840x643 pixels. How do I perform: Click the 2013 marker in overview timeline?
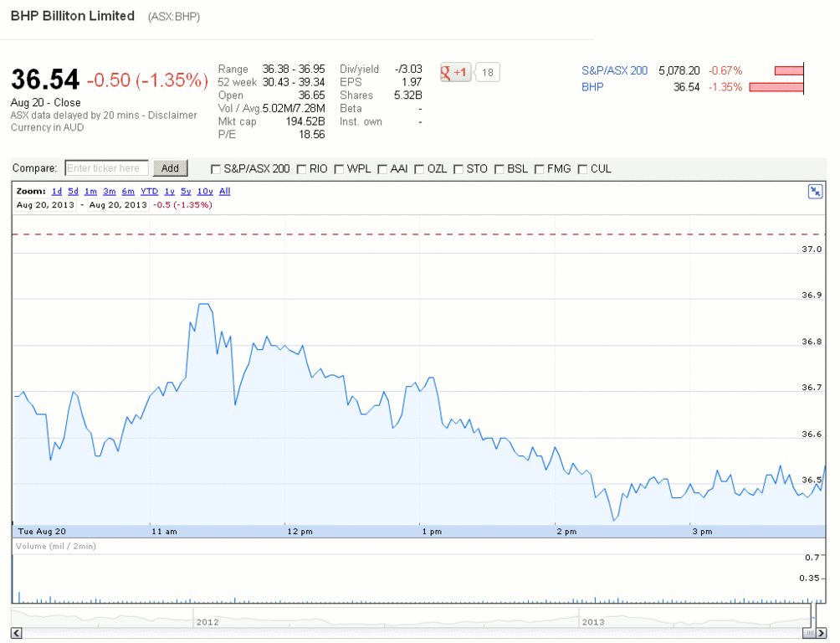593,622
